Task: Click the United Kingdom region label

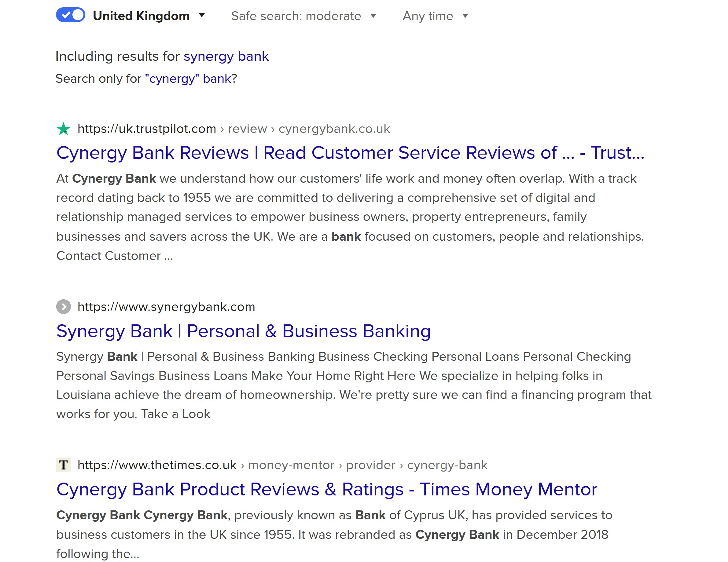Action: click(x=141, y=16)
